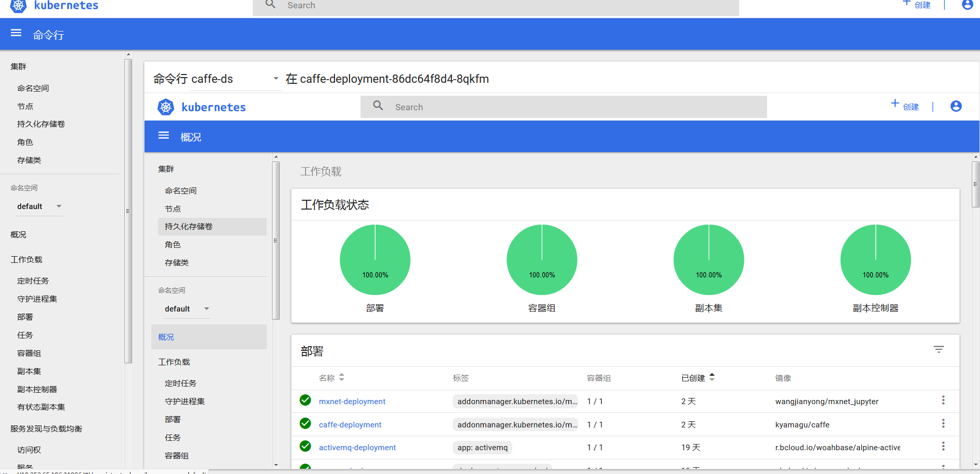Select the active 概况 item in embedded sidebar
This screenshot has height=474, width=980.
209,337
